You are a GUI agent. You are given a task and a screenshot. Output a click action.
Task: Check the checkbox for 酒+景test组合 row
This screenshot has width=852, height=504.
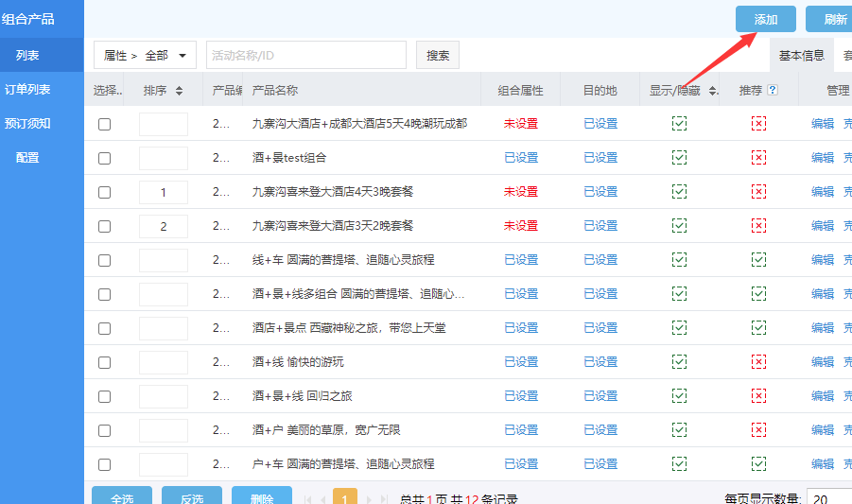[104, 158]
